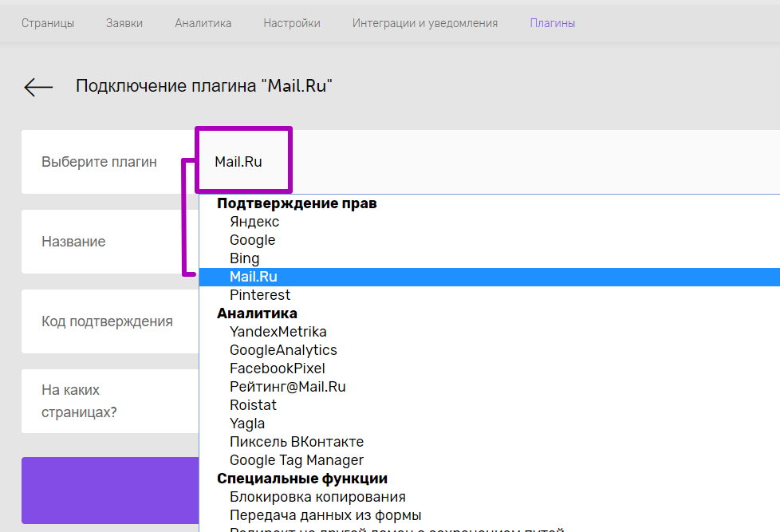The height and width of the screenshot is (532, 780).
Task: Click the Код подтверждения label
Action: [107, 321]
